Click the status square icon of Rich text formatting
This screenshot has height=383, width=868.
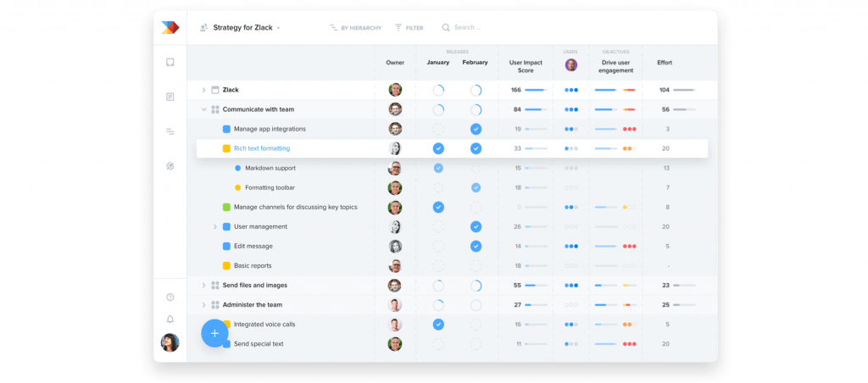pos(226,148)
